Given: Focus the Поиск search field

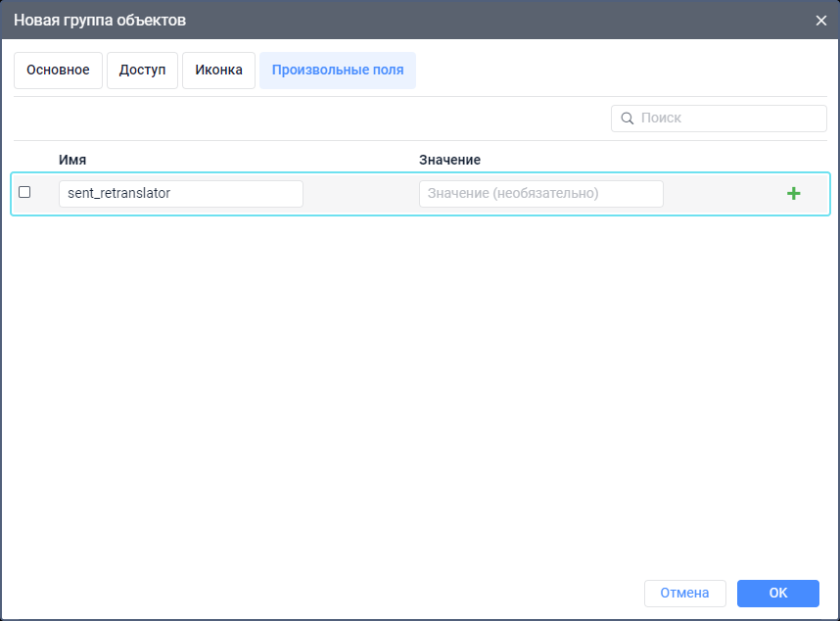Looking at the screenshot, I should click(729, 119).
